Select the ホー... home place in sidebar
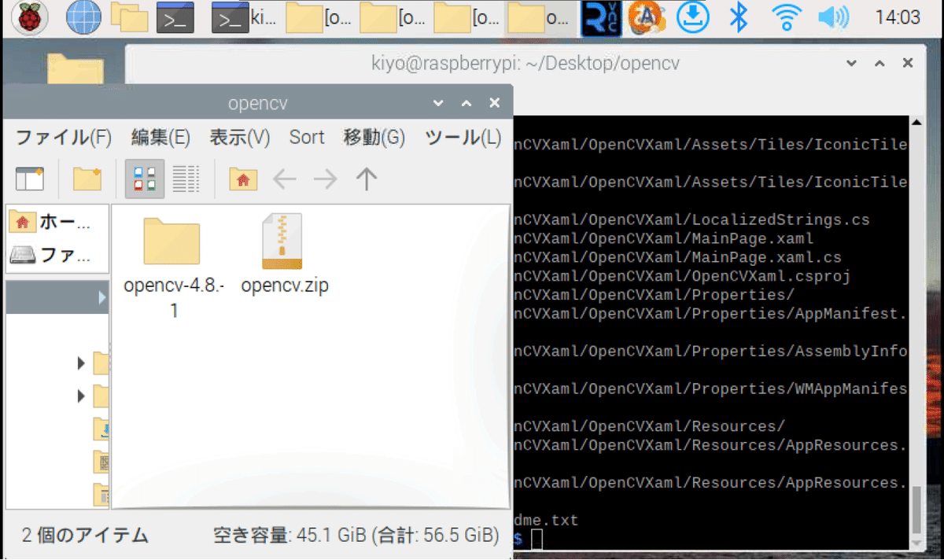 [x=57, y=222]
